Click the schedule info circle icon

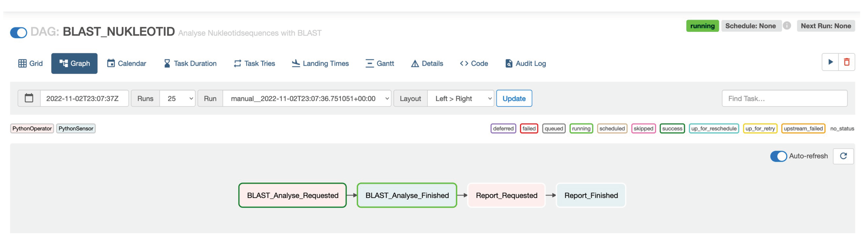(x=787, y=26)
